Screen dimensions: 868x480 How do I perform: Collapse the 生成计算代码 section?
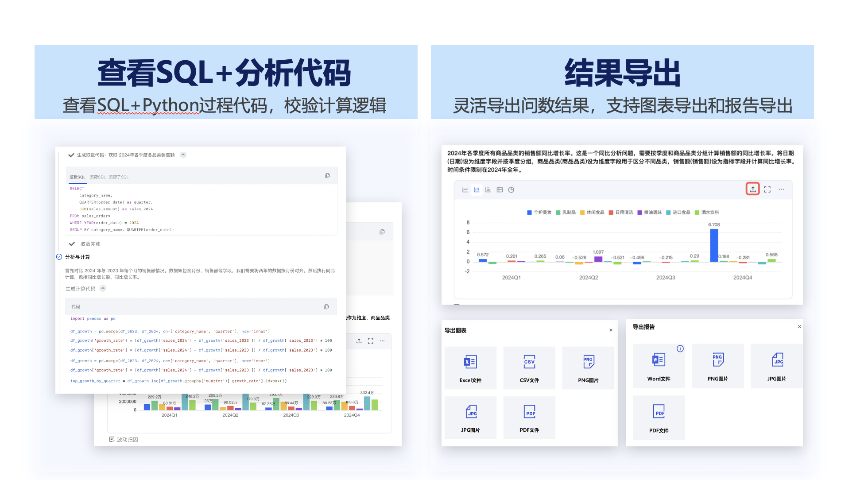[103, 288]
